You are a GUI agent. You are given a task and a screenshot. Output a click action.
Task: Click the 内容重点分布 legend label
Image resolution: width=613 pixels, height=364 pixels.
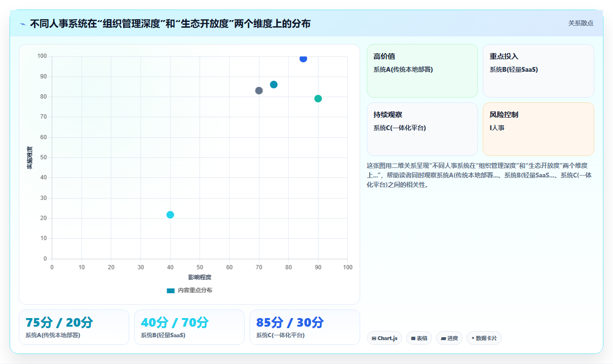pyautogui.click(x=195, y=290)
